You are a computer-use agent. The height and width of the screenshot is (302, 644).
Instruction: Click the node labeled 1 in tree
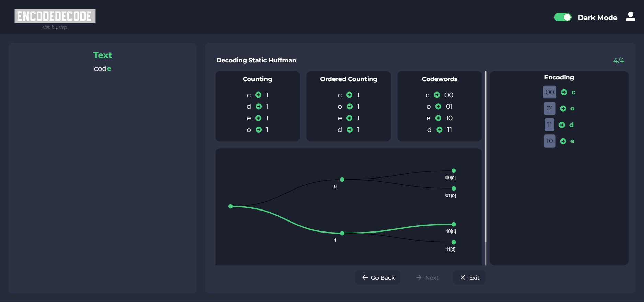[342, 233]
